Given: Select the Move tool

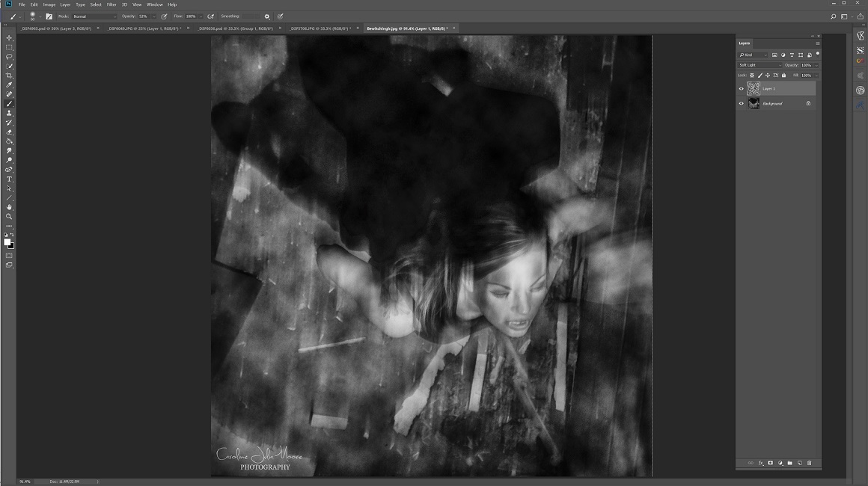Looking at the screenshot, I should point(10,38).
